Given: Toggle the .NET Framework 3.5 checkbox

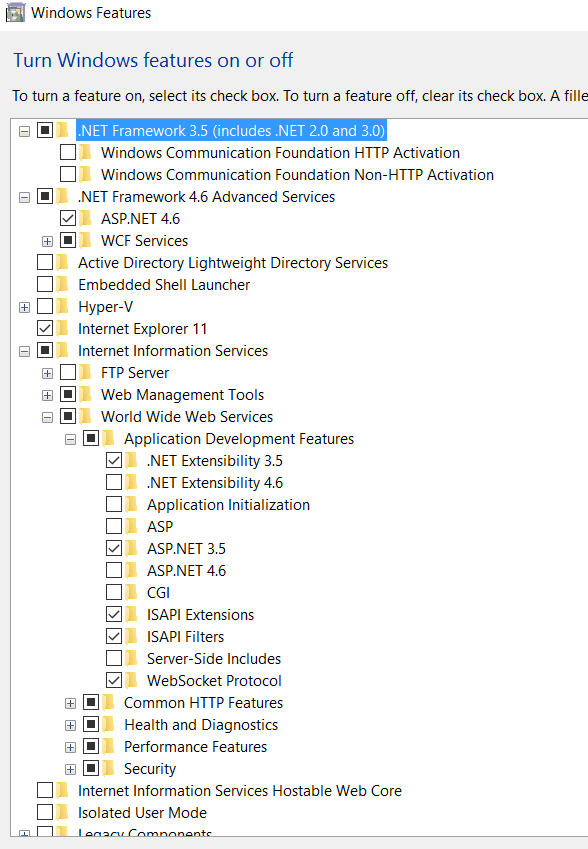Looking at the screenshot, I should click(x=45, y=130).
